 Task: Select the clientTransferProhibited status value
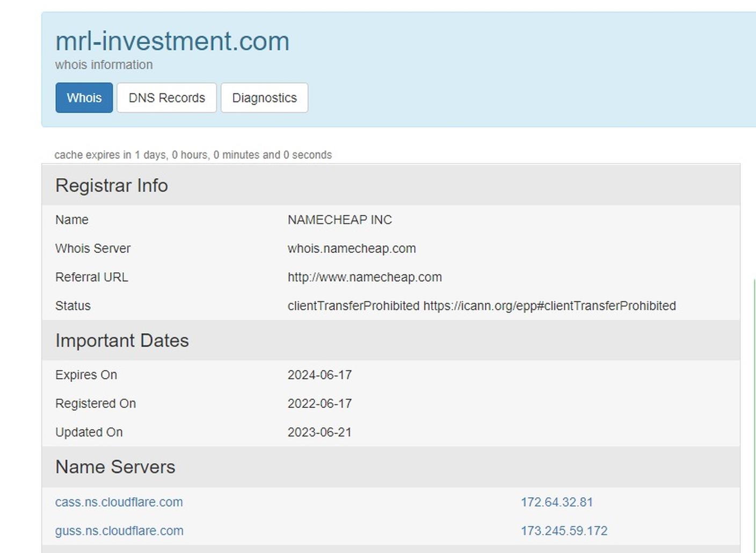pyautogui.click(x=482, y=306)
